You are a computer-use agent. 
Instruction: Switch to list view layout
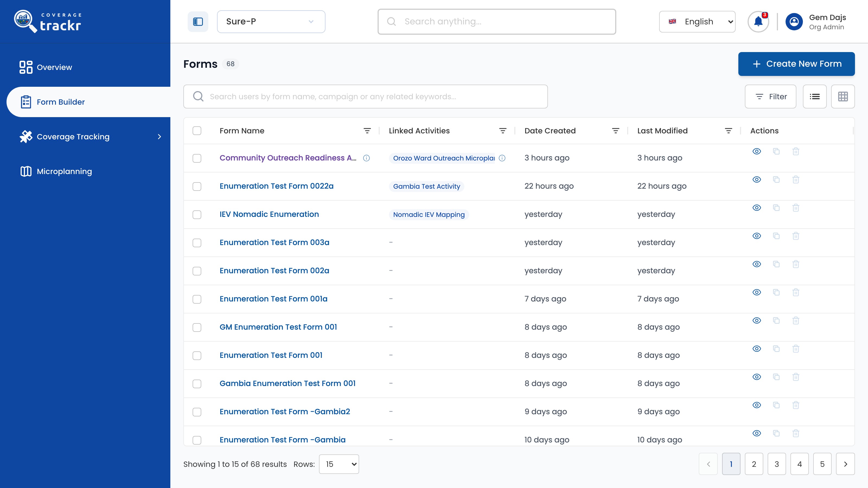pos(815,97)
